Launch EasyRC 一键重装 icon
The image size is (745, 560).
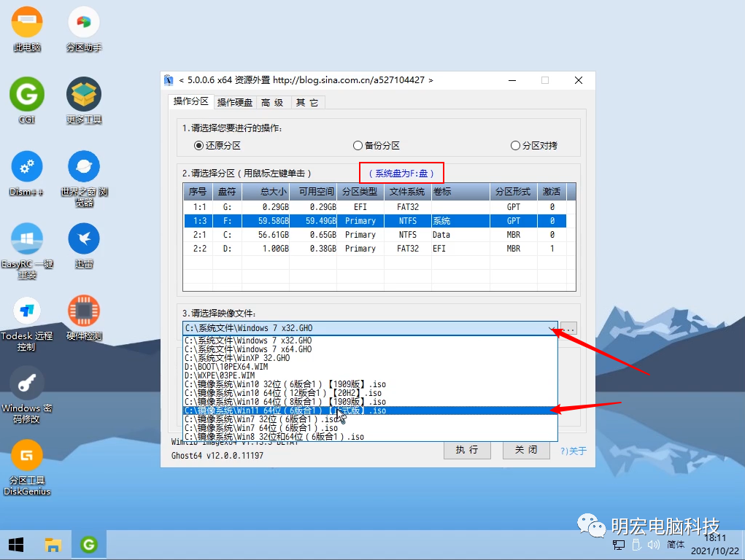coord(26,251)
